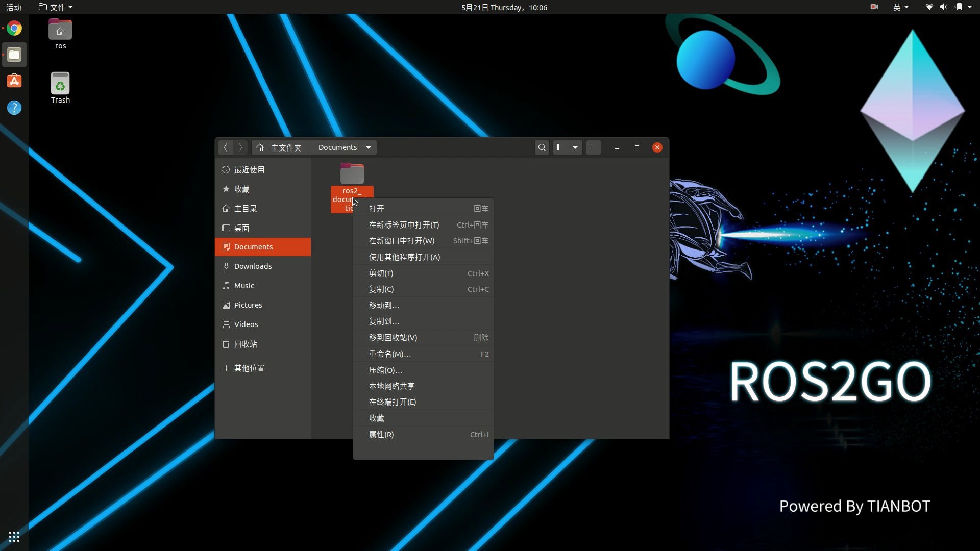Open view options dropdown arrow in Files
This screenshot has height=551, width=980.
tap(575, 147)
